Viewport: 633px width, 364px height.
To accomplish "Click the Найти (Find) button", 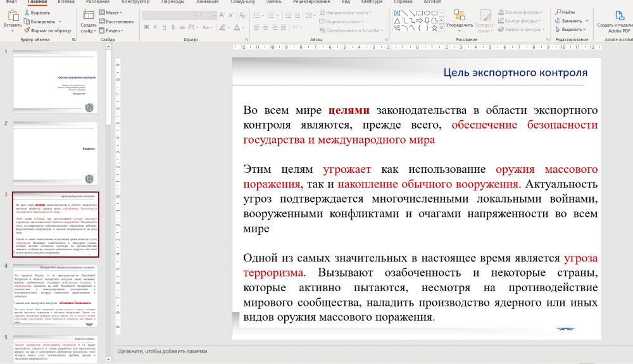I will pos(565,12).
